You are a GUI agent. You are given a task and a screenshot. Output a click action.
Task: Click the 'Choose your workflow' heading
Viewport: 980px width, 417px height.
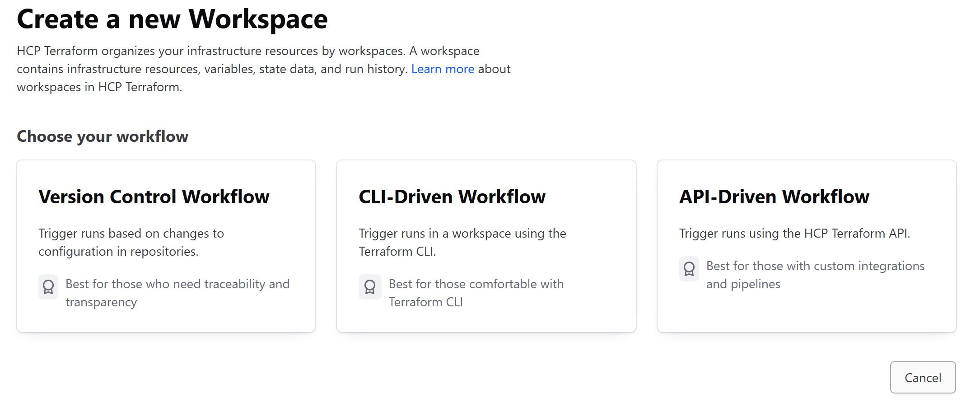pos(103,136)
